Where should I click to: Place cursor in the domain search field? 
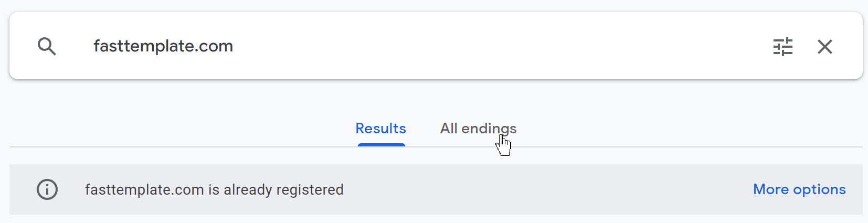[367, 46]
